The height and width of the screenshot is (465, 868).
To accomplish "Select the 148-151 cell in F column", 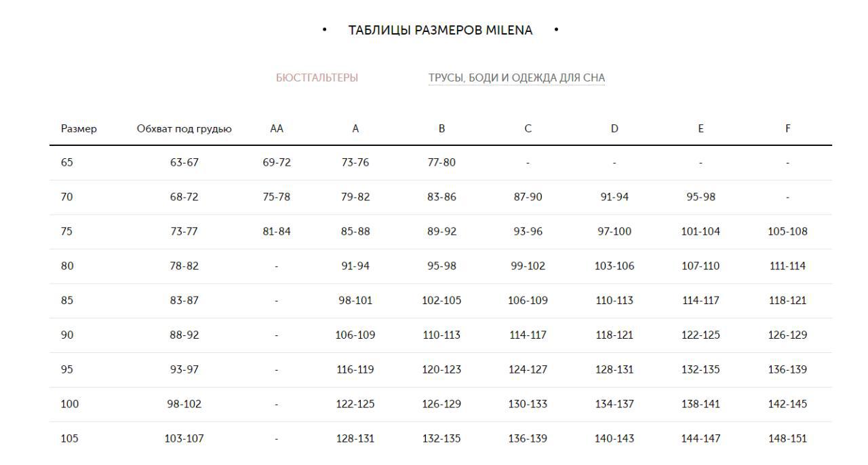I will pos(788,439).
